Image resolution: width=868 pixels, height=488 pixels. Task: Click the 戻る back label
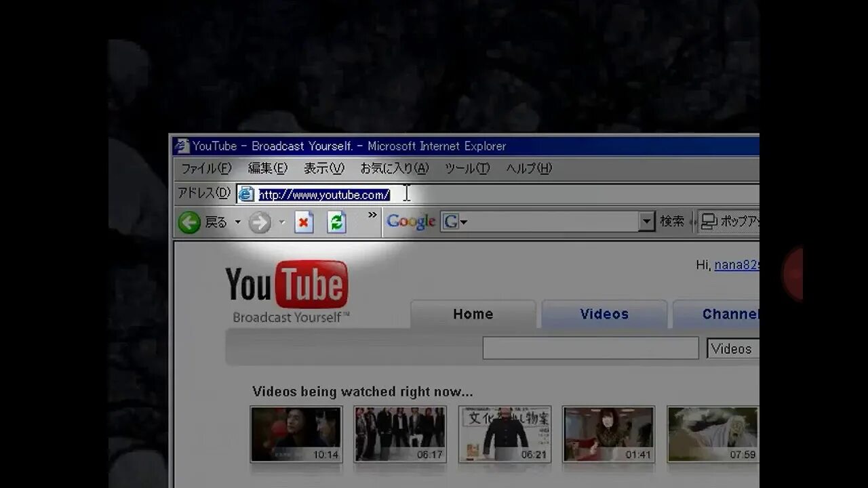[x=216, y=222]
